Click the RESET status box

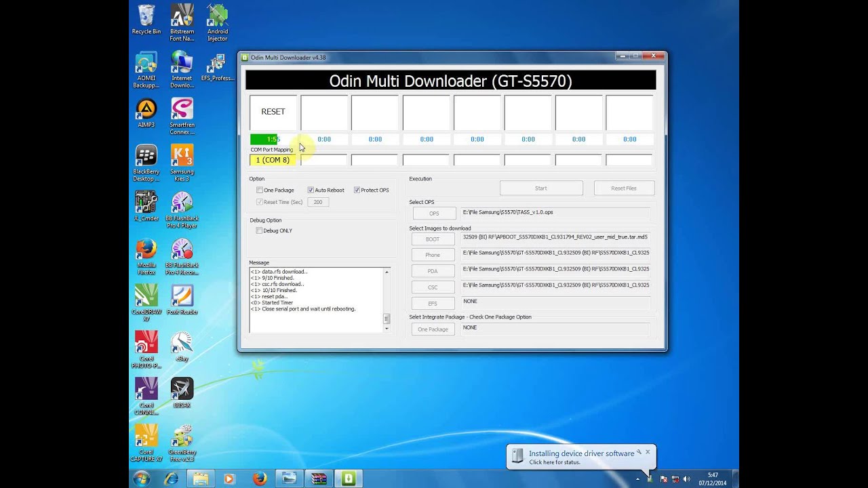coord(273,112)
